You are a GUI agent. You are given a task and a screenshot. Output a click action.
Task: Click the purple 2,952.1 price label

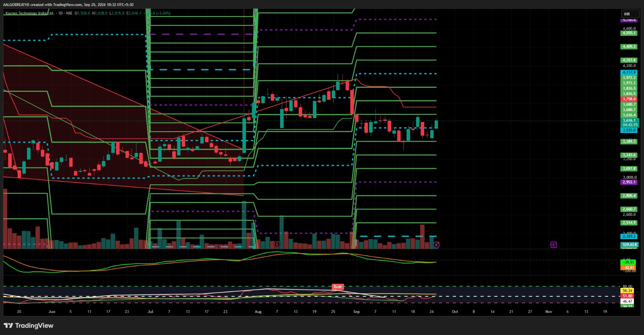click(629, 182)
